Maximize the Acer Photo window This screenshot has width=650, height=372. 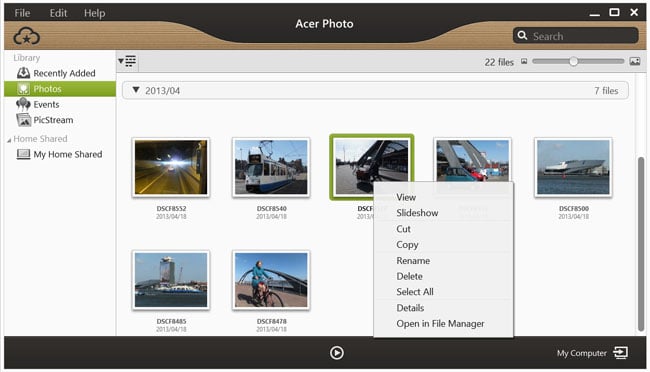click(614, 12)
